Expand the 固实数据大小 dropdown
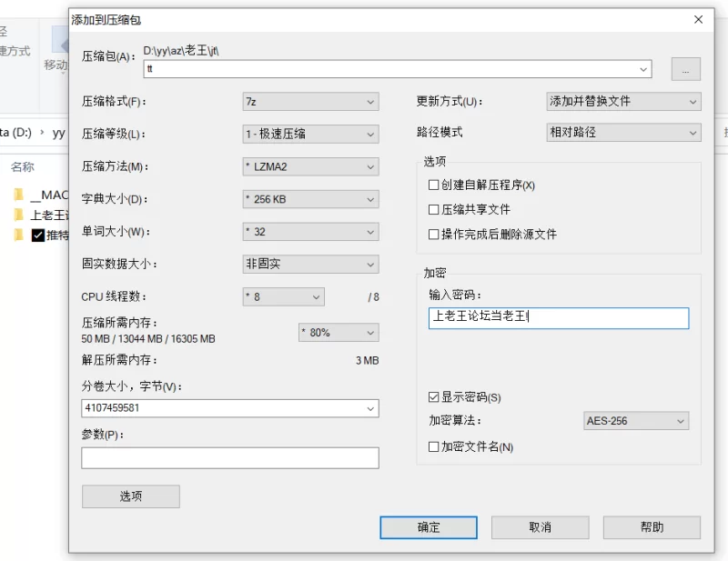728x561 pixels. 309,265
